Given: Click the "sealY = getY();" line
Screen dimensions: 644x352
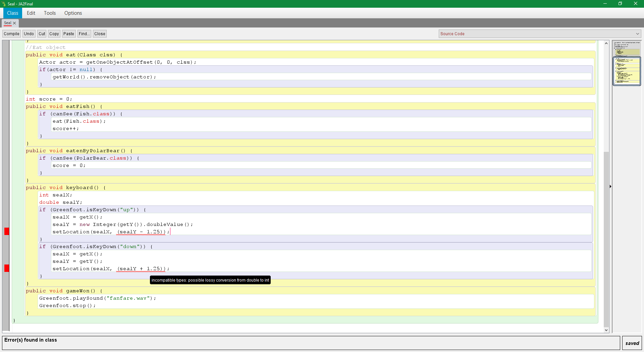Looking at the screenshot, I should click(x=77, y=261).
